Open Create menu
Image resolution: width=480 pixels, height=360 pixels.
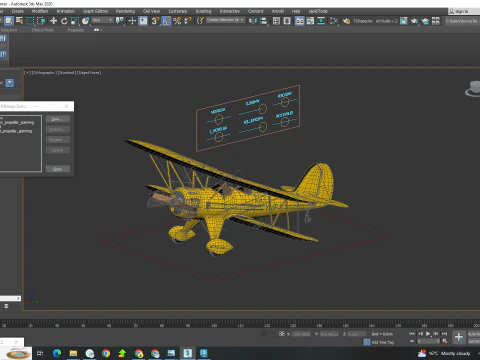[18, 11]
